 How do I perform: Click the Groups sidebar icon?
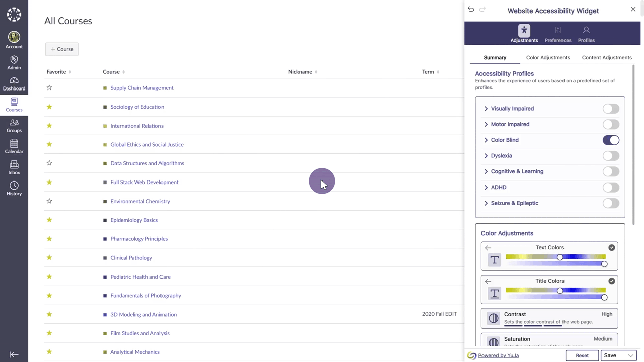(x=14, y=126)
